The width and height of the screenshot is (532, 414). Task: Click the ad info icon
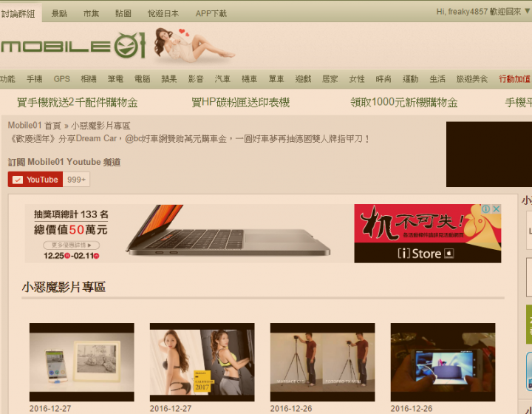486,209
